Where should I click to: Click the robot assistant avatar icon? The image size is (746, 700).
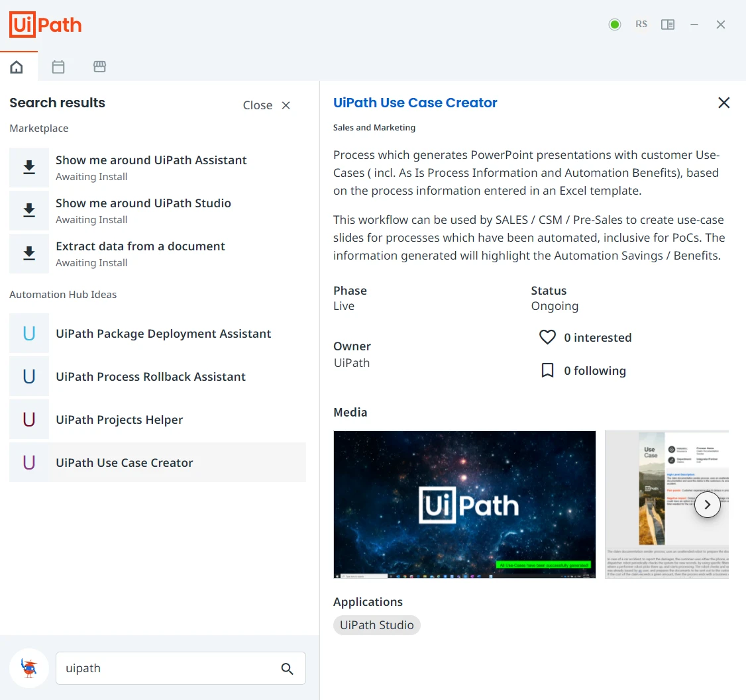[x=29, y=668]
